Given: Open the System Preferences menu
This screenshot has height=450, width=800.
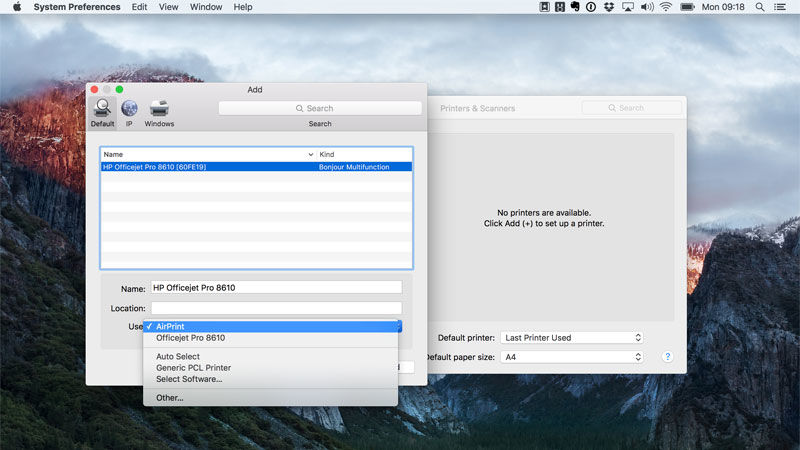Looking at the screenshot, I should [x=77, y=7].
